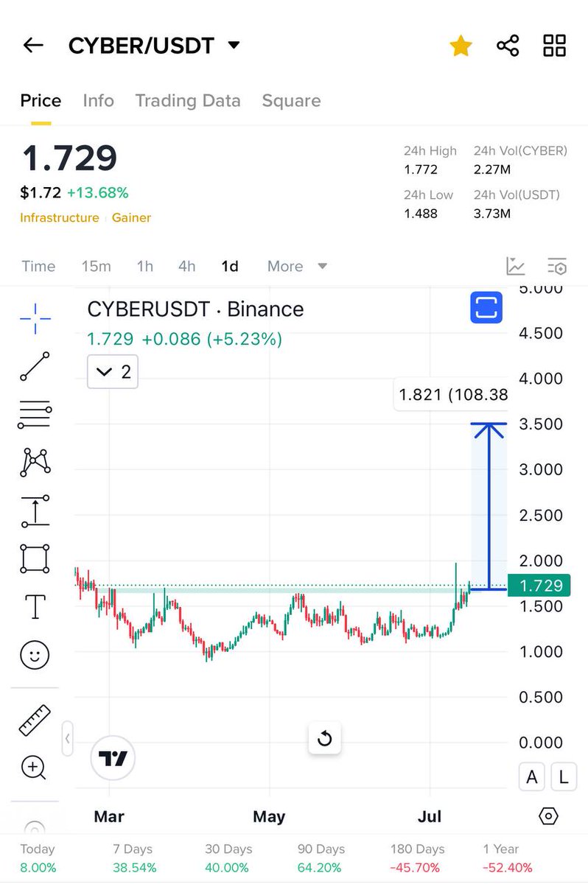
Task: Click the 180 Days -45.70% stat
Action: (x=416, y=858)
